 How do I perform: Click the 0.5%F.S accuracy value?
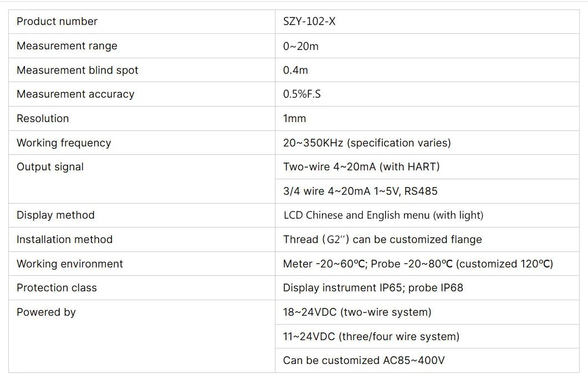pyautogui.click(x=302, y=94)
